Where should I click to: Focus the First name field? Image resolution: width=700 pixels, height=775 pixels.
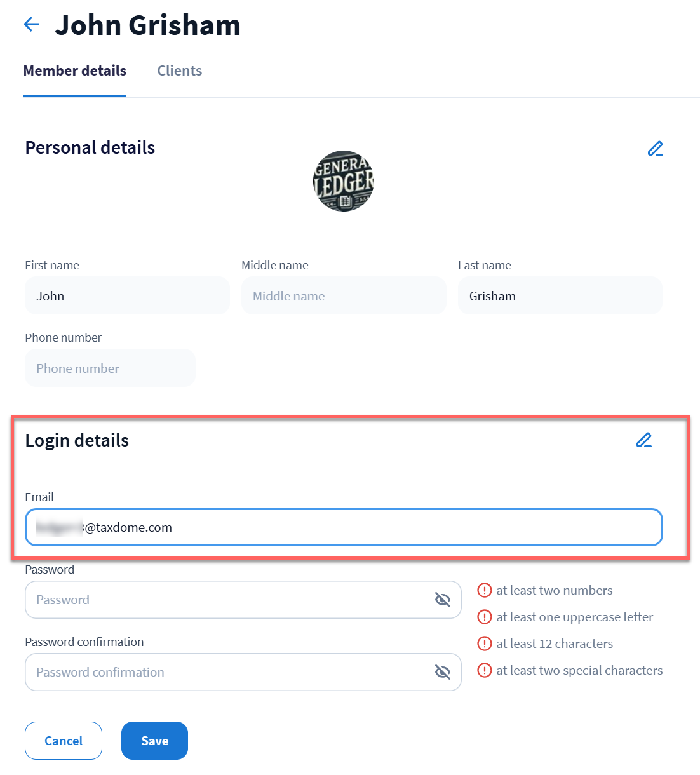click(x=127, y=296)
